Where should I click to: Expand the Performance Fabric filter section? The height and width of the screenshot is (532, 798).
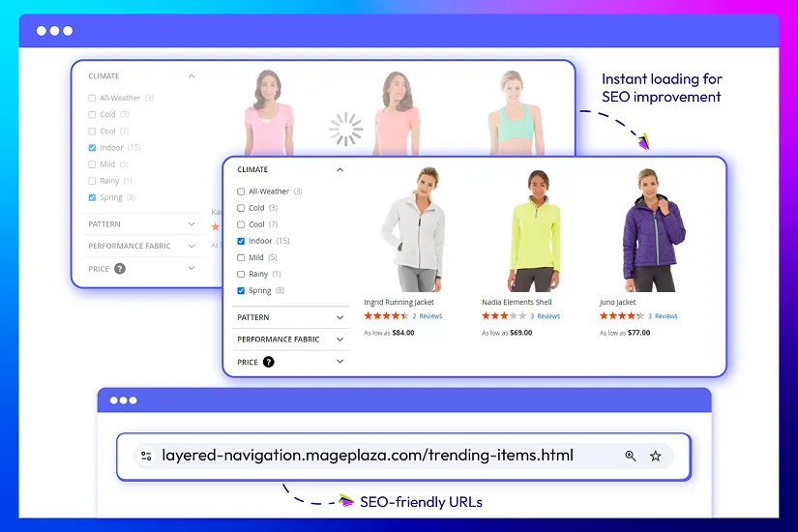pos(340,340)
